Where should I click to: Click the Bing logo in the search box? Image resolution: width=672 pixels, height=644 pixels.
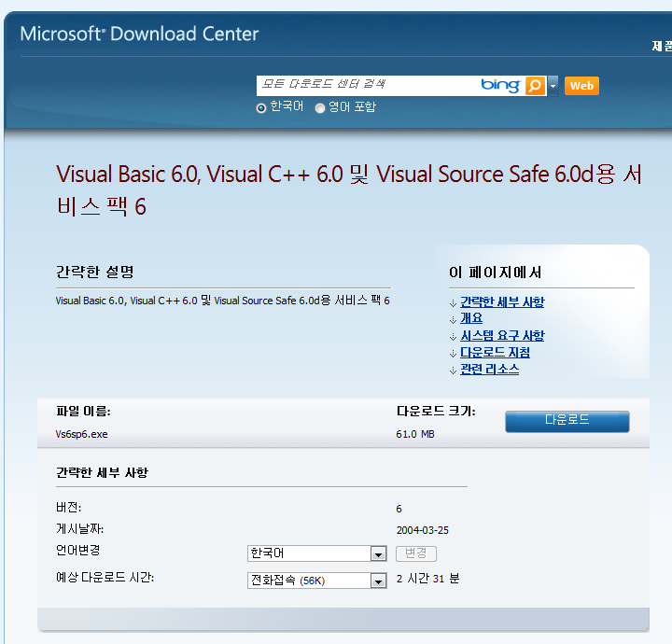point(500,85)
